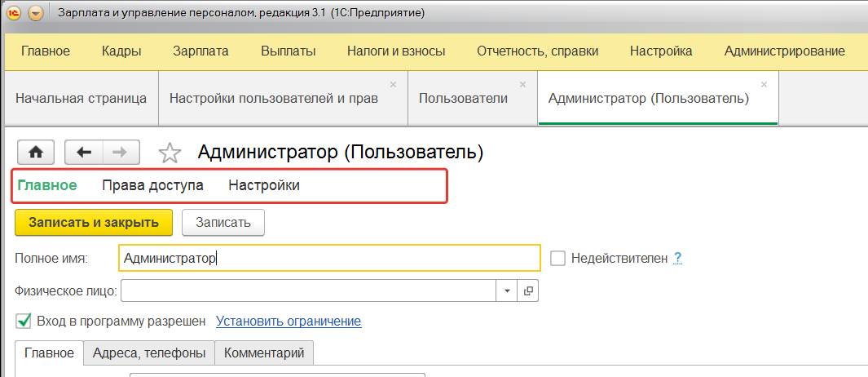Switch to the Адреса, телефоны tab
The width and height of the screenshot is (868, 377).
pyautogui.click(x=149, y=353)
